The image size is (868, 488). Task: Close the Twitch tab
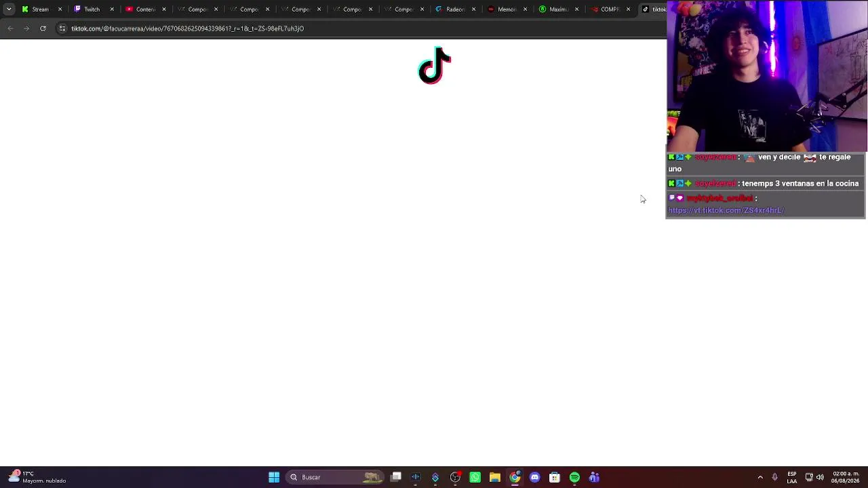click(112, 9)
